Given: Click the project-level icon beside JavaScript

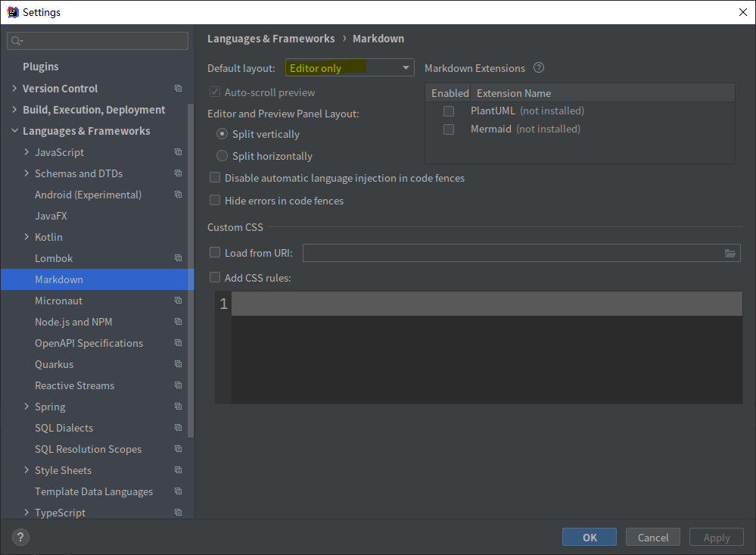Looking at the screenshot, I should (x=178, y=152).
